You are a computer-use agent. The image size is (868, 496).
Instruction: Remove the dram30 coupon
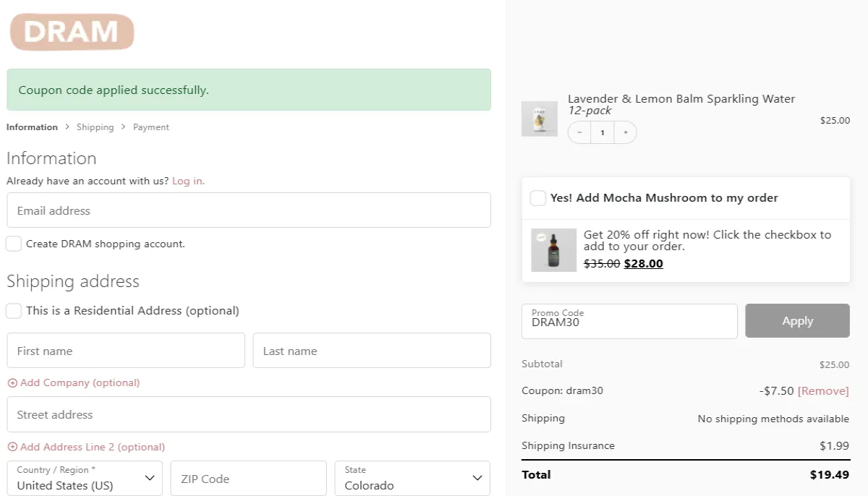(x=822, y=391)
